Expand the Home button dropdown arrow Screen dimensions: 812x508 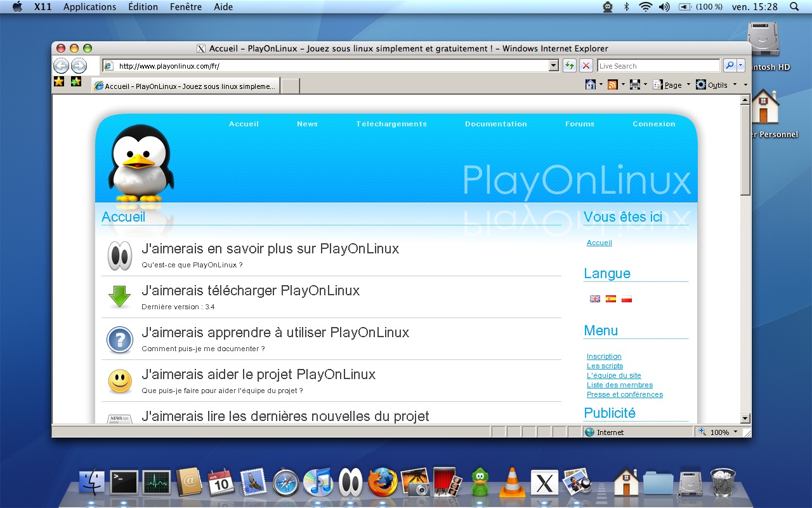point(601,84)
